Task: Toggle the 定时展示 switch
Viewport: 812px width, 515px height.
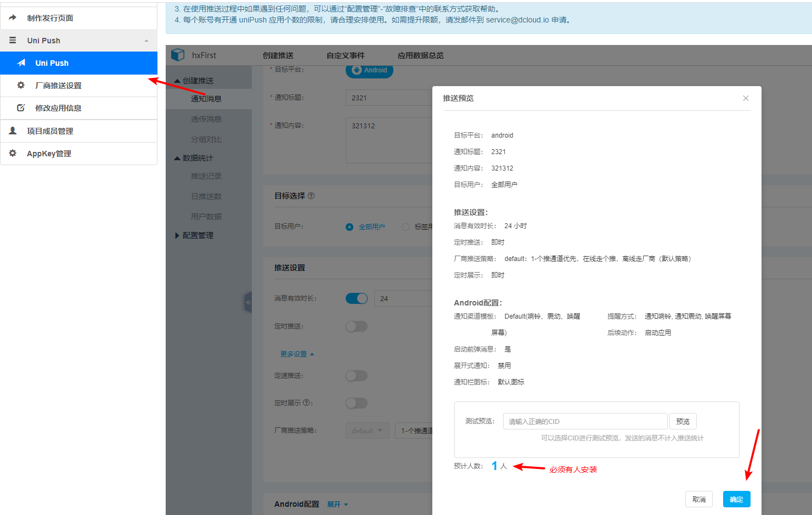Action: pyautogui.click(x=357, y=403)
